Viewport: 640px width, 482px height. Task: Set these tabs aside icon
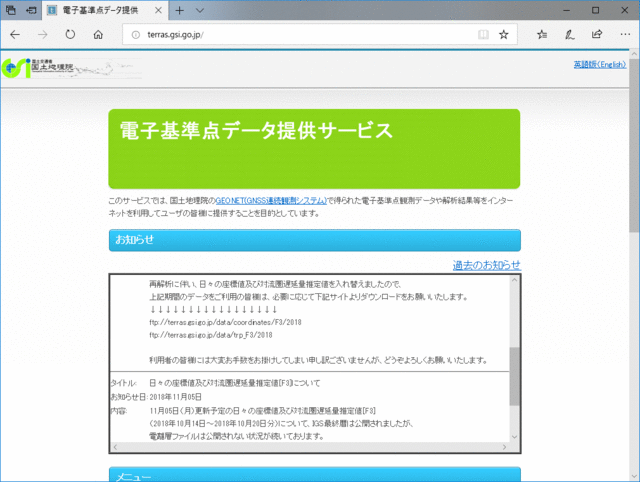coord(31,10)
